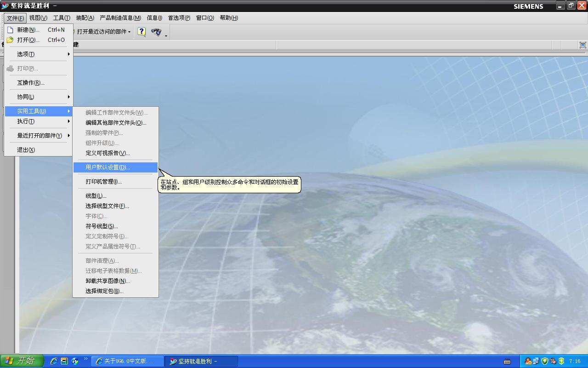Open the 窗口(O) menu
Screen dimensions: 588x368
pyautogui.click(x=205, y=18)
